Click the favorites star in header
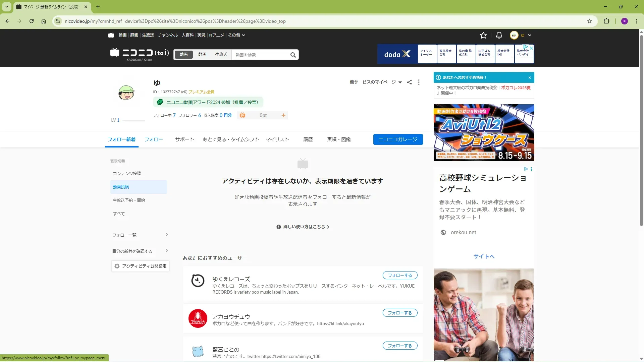644x362 pixels. coord(483,35)
